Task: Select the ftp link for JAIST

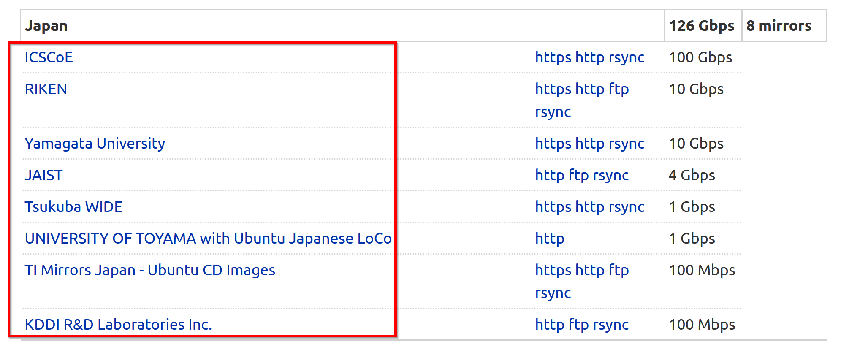Action: point(579,175)
